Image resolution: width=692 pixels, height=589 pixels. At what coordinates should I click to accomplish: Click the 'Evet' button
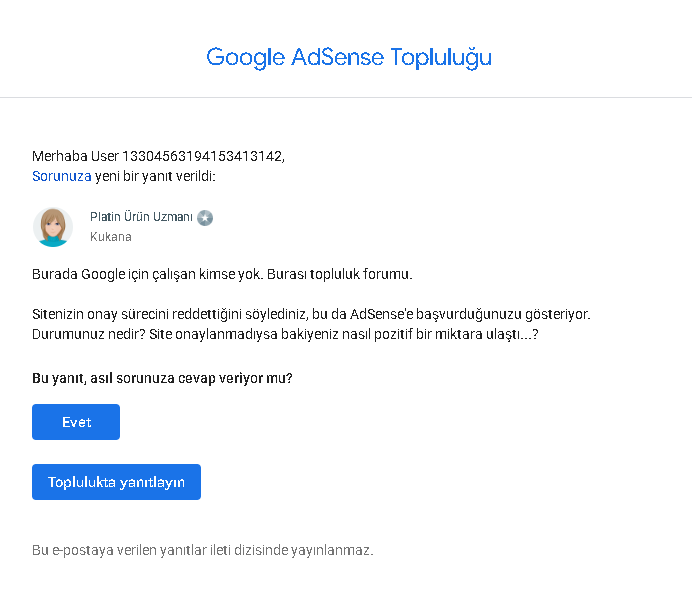[76, 422]
